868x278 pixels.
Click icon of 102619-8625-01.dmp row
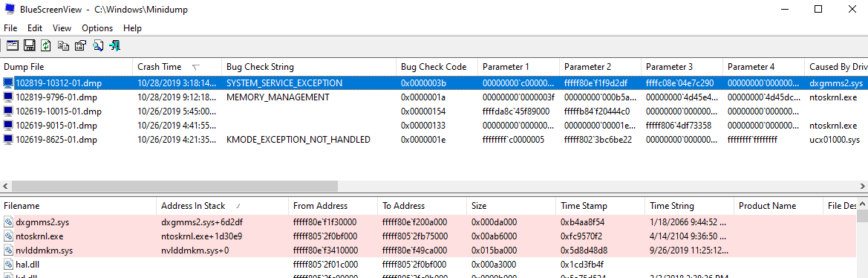click(x=7, y=140)
